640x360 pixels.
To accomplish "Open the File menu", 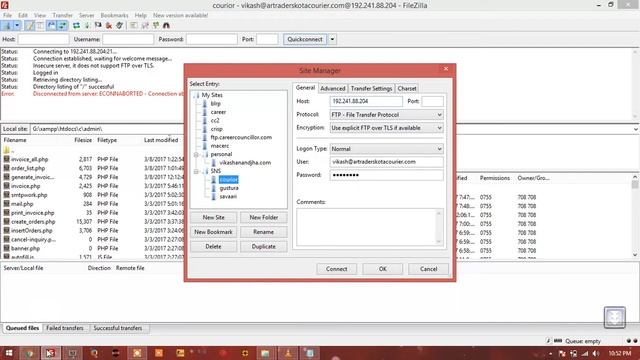I will coord(7,15).
